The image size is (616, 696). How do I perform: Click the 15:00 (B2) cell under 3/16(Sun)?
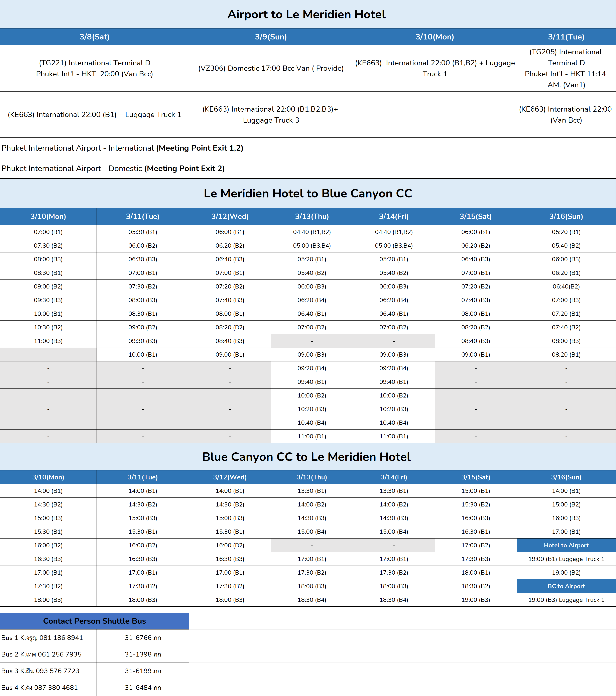tap(566, 504)
